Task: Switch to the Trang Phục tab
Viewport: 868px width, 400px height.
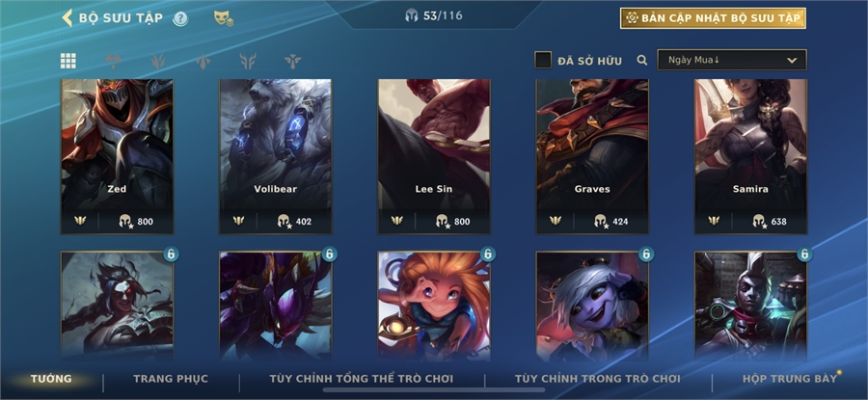Action: point(171,379)
